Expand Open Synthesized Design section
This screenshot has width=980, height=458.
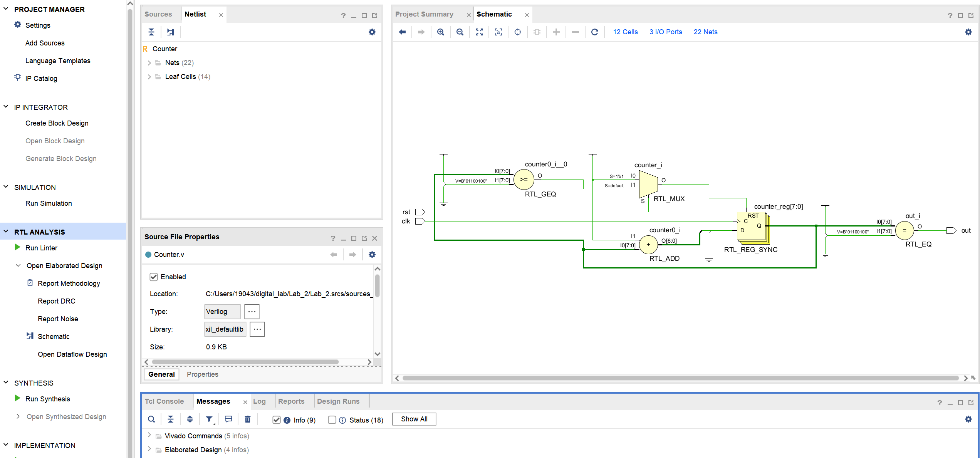[x=18, y=416]
